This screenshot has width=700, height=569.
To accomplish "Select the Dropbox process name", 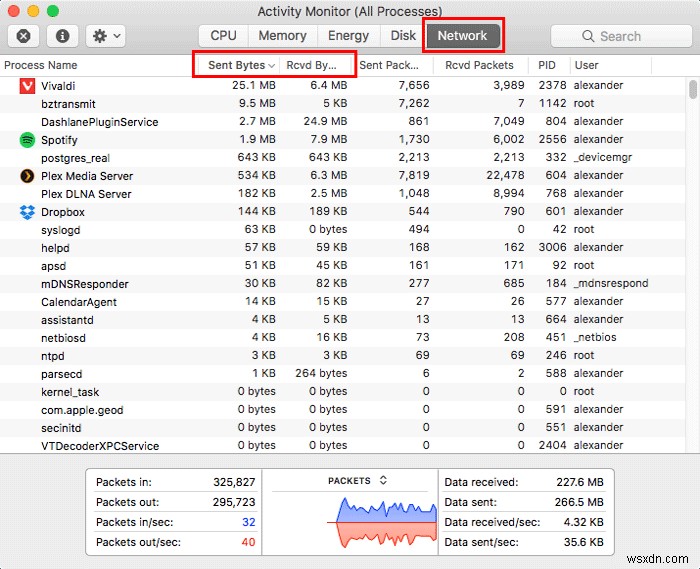I will (62, 212).
